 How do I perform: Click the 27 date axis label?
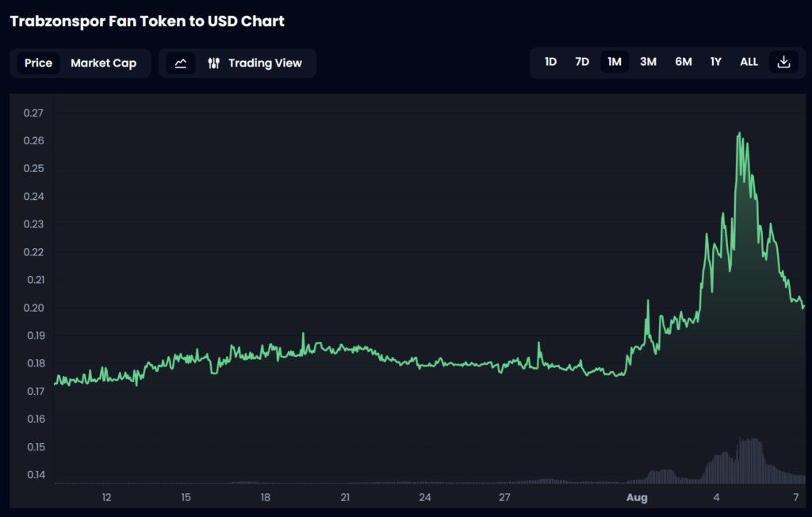504,497
